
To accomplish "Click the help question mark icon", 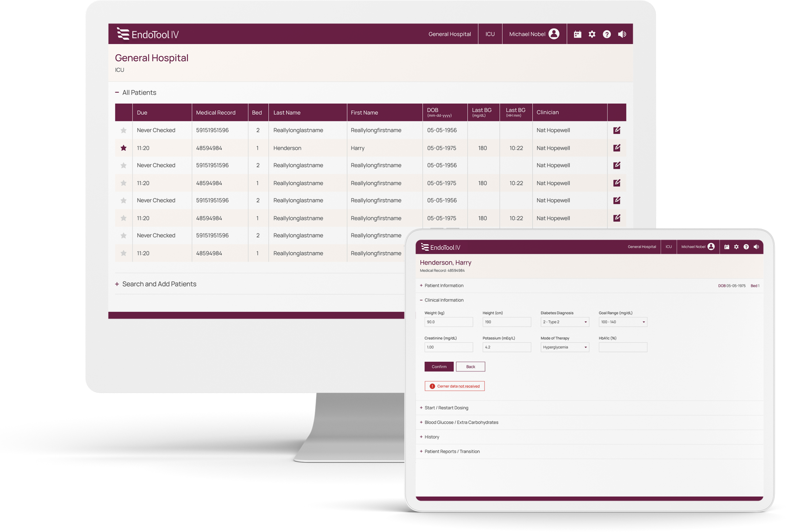I will pos(607,34).
